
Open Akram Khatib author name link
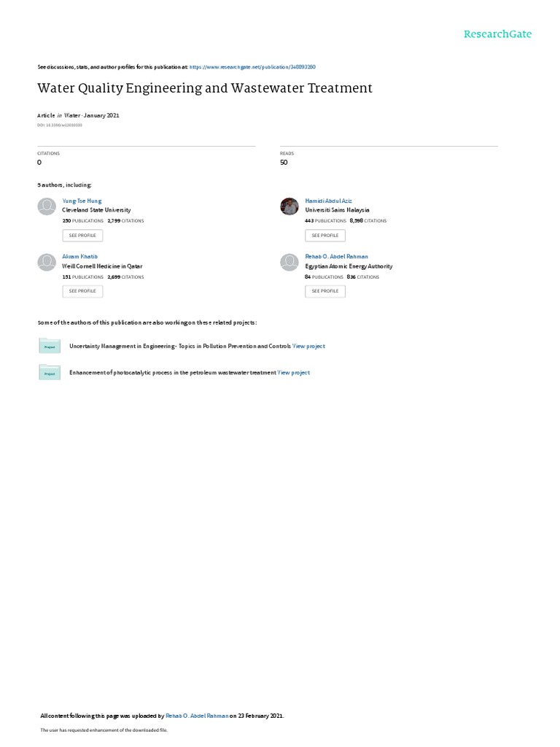pyautogui.click(x=80, y=257)
